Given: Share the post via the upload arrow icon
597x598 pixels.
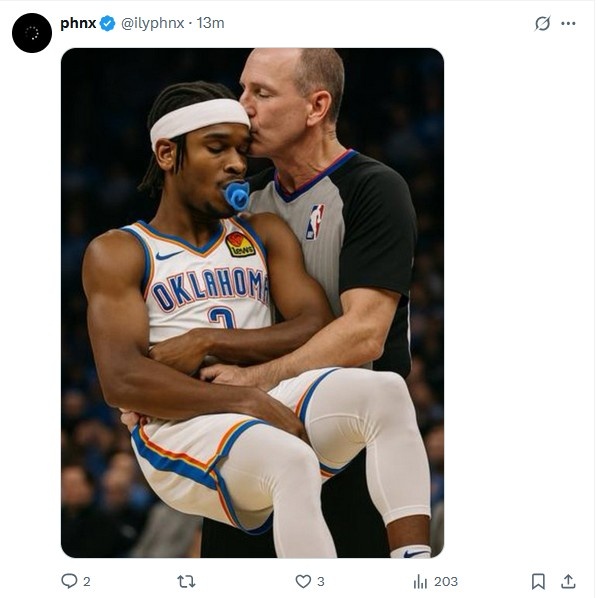Looking at the screenshot, I should (568, 581).
